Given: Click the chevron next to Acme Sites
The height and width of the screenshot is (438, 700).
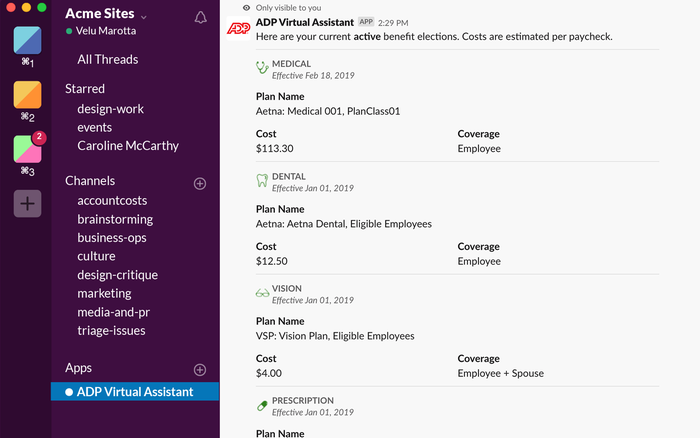Looking at the screenshot, I should tap(144, 17).
